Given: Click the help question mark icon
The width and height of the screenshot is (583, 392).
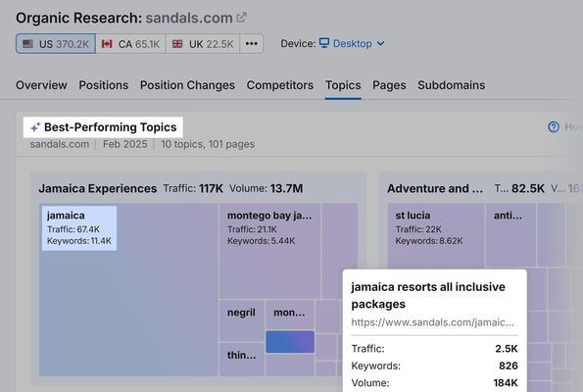Looking at the screenshot, I should coord(554,127).
